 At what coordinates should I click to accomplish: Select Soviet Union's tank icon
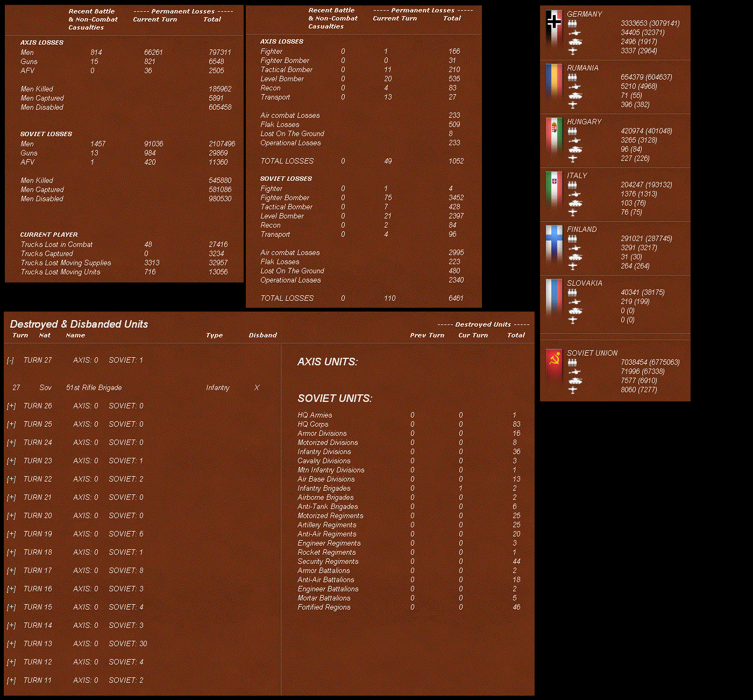click(x=575, y=381)
